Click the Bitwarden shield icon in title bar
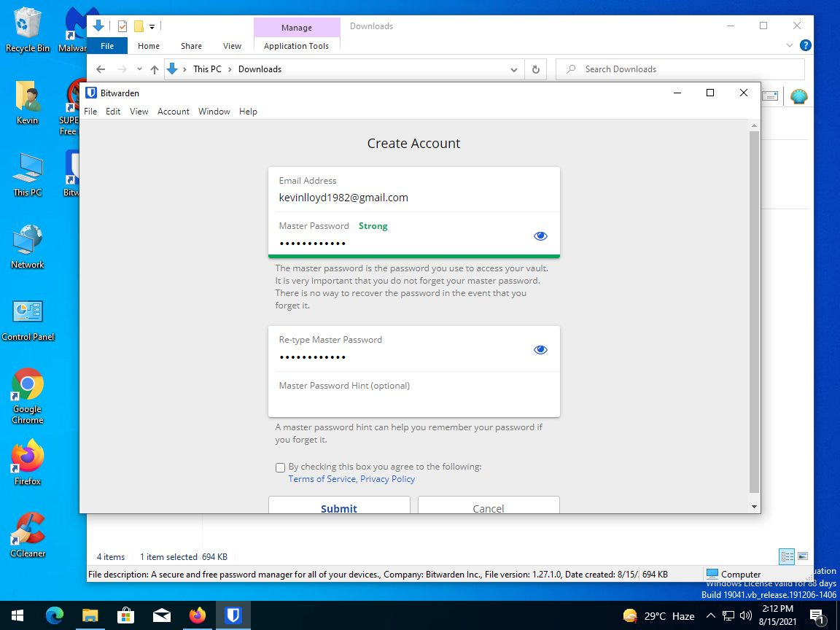840x630 pixels. (91, 93)
